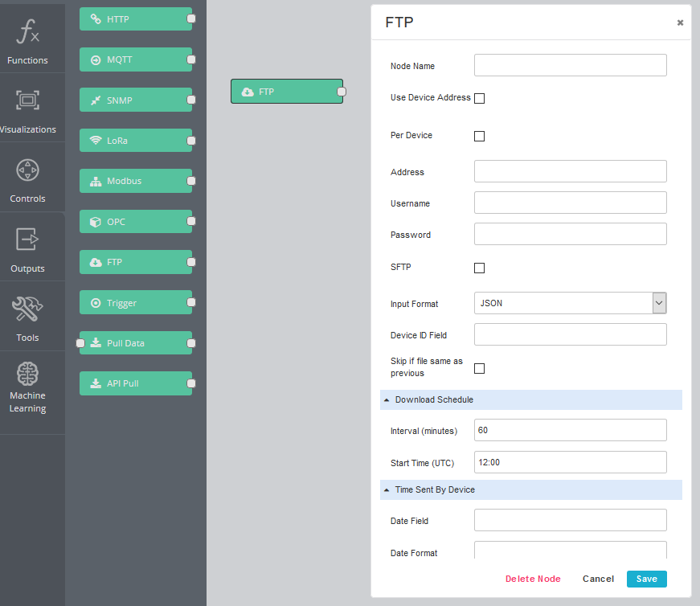Click the Password input field
700x606 pixels.
click(x=570, y=234)
